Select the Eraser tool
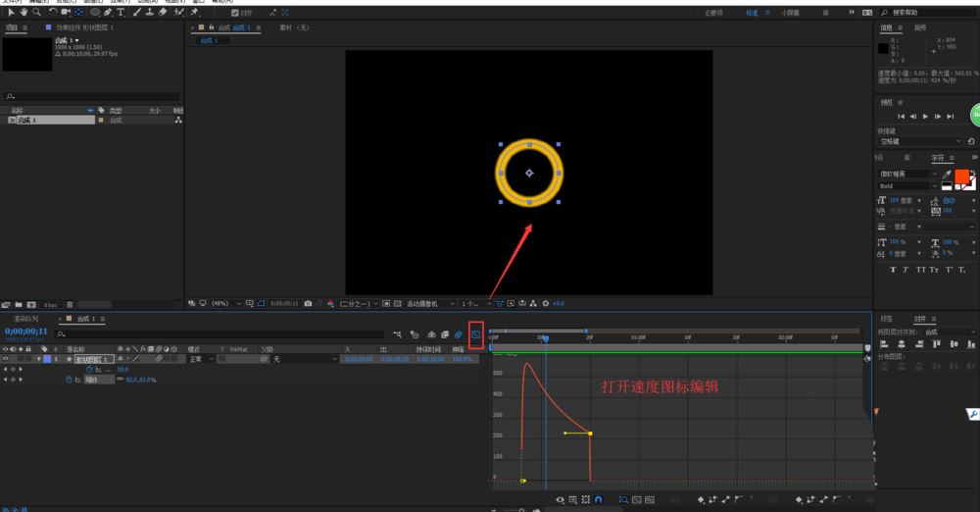980x512 pixels. [x=163, y=12]
